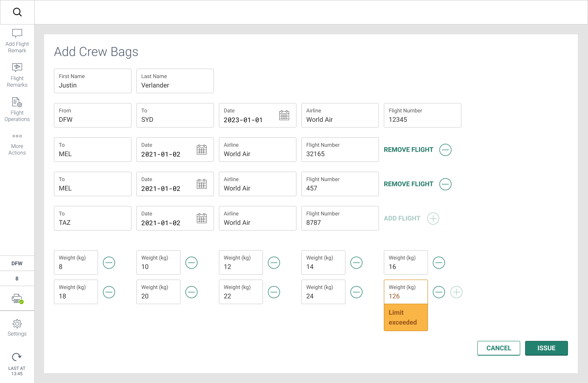Edit Flight Number field 12345
Image resolution: width=588 pixels, height=383 pixels.
[423, 115]
